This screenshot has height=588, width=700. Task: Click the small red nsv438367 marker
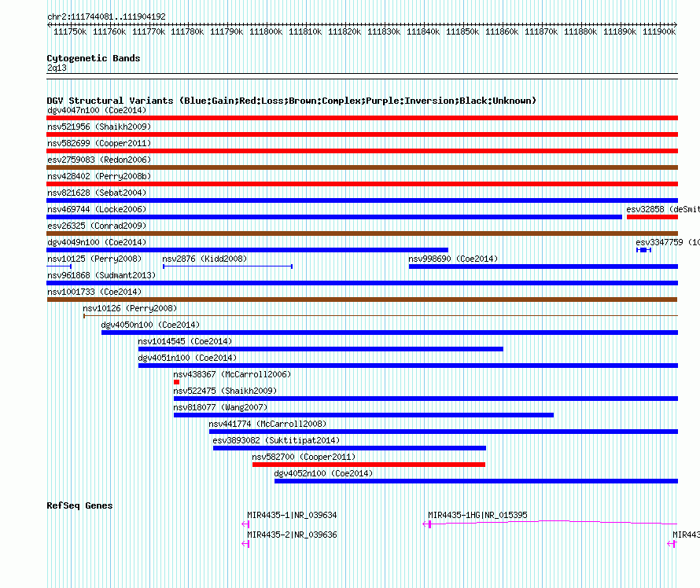(x=176, y=382)
